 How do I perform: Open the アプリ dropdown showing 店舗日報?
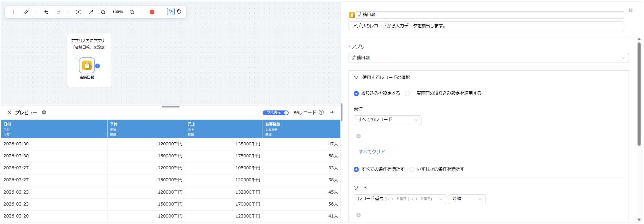click(489, 58)
